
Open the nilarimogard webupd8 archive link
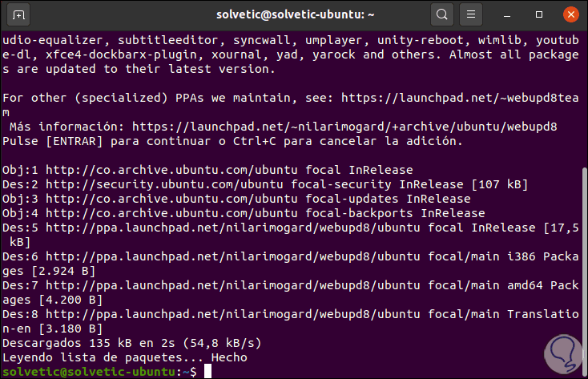point(344,127)
